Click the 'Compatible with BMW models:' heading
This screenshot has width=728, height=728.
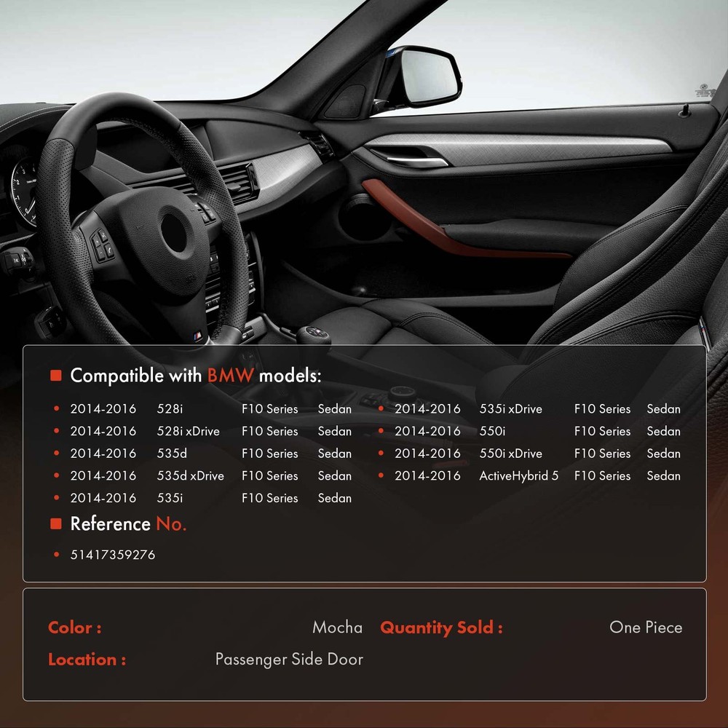(195, 376)
